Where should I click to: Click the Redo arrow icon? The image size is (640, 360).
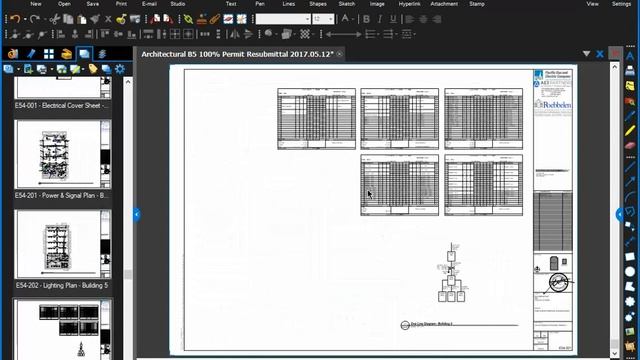click(x=35, y=19)
